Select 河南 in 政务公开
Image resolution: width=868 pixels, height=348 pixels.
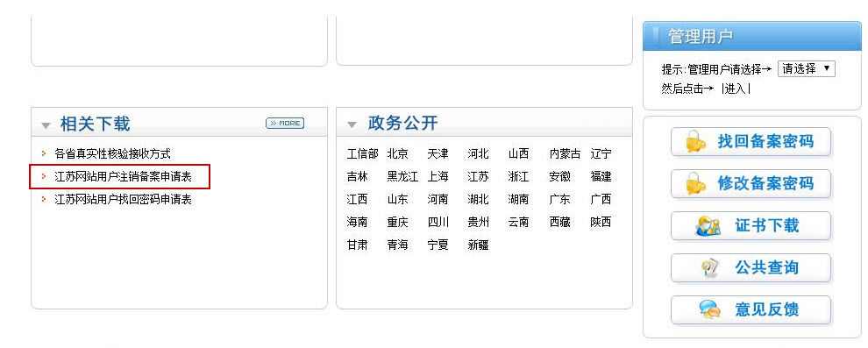pos(438,199)
